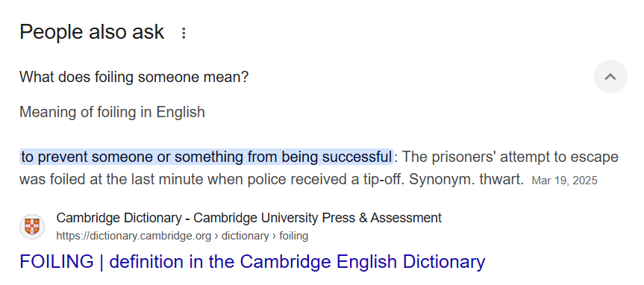Screen dimensions: 644x285
Task: Open the FOILING definition Cambridge Dictionary link
Action: [x=252, y=262]
